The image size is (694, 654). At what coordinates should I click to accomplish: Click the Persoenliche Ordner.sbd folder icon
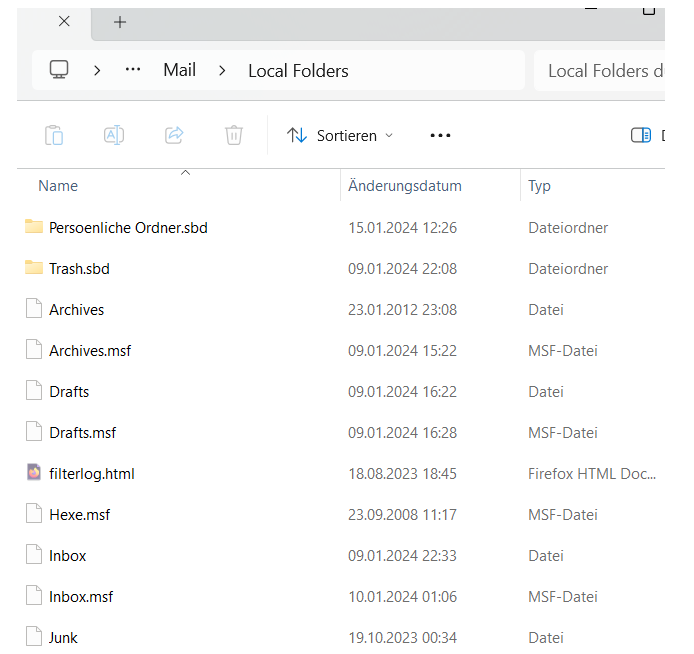coord(35,227)
